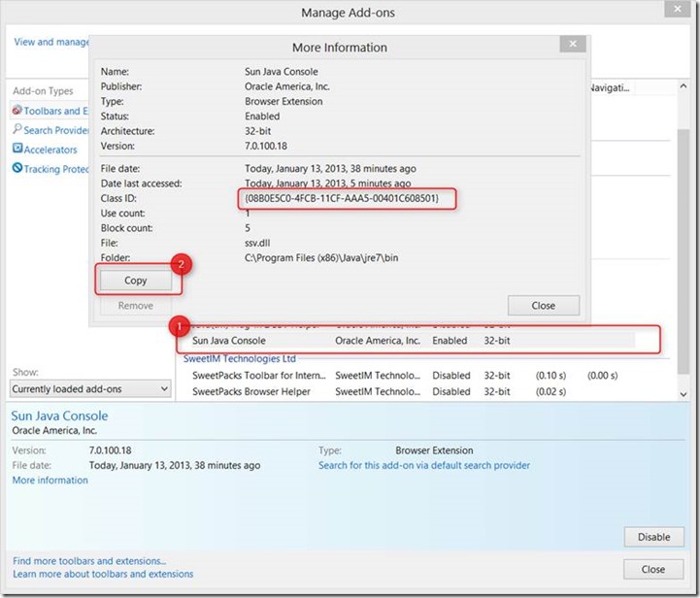The height and width of the screenshot is (598, 700).
Task: Click the Toolbars and Extensions icon
Action: (x=17, y=110)
